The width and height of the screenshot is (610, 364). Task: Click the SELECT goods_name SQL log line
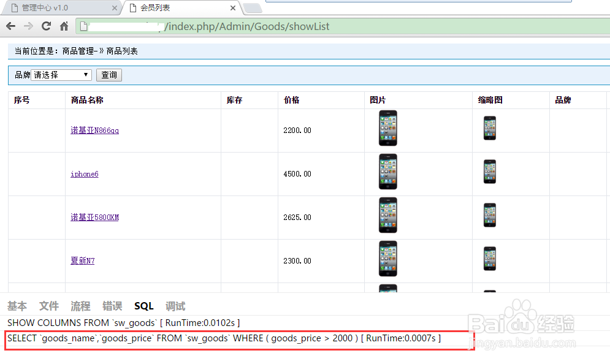224,338
